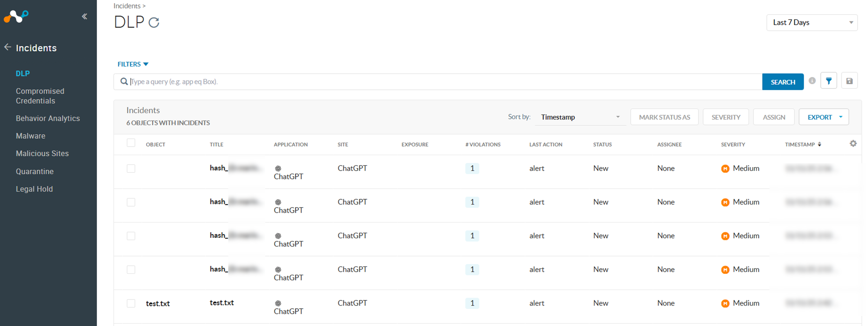Open the Sort by Timestamp dropdown
The image size is (868, 326).
(580, 117)
